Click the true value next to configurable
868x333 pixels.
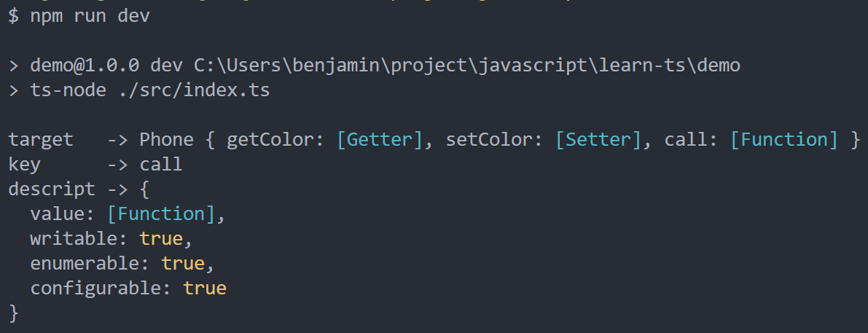(204, 289)
